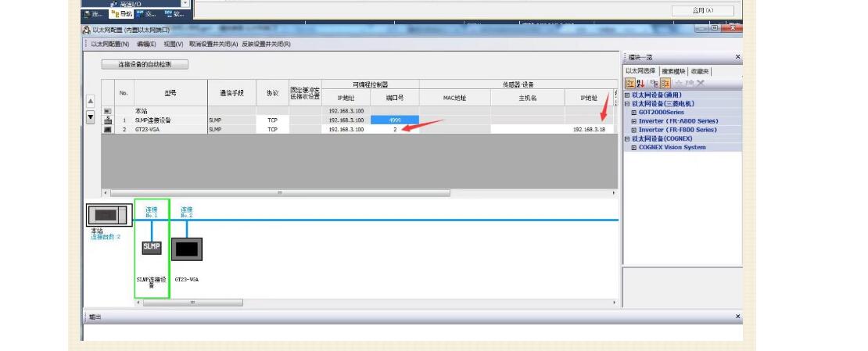This screenshot has height=351, width=868.
Task: Expand COGNEX Vision System node
Action: click(x=633, y=147)
